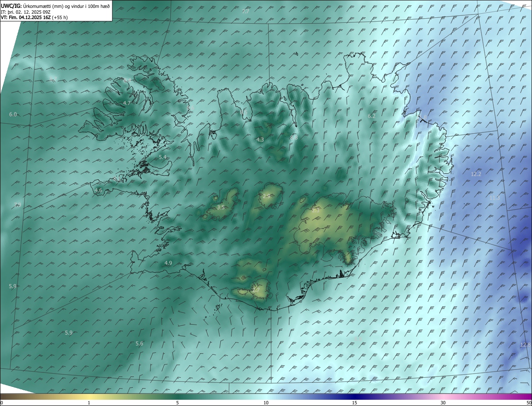Click the 1 tick on the color scale
The height and width of the screenshot is (406, 532).
pos(89,403)
